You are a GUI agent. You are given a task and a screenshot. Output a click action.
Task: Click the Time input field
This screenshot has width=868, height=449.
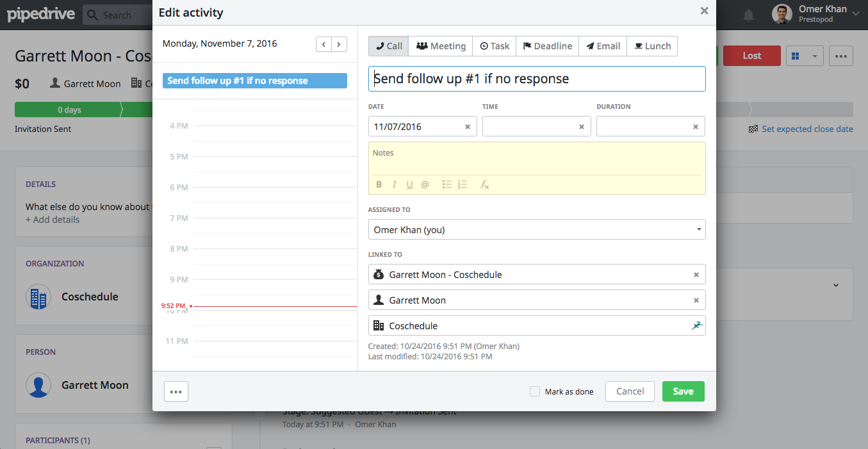click(530, 127)
